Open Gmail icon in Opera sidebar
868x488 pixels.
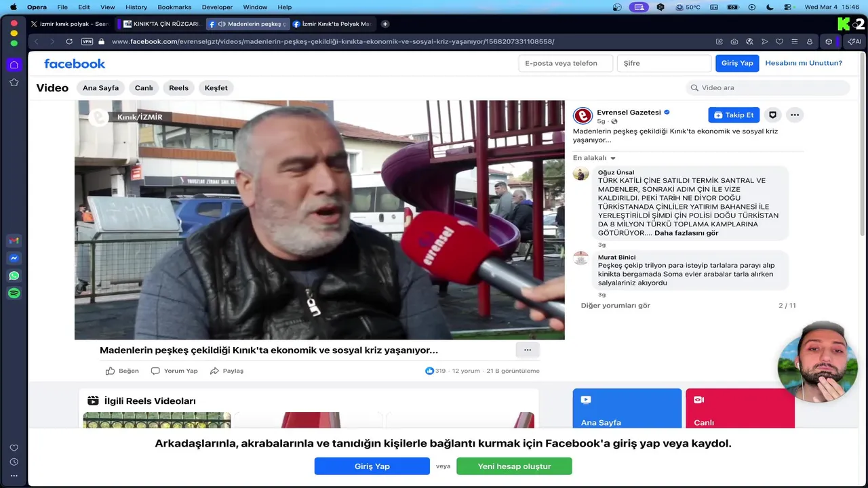pos(14,241)
